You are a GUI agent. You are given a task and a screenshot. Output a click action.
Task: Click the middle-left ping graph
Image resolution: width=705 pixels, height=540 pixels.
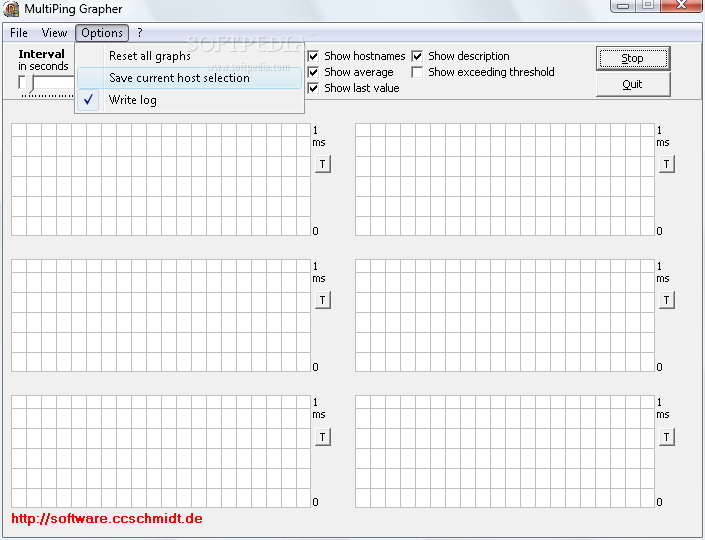[161, 316]
